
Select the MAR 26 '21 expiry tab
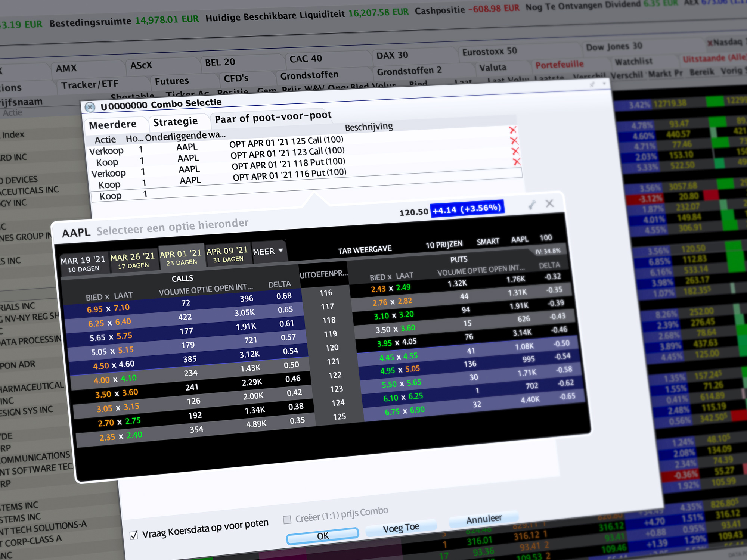click(133, 261)
